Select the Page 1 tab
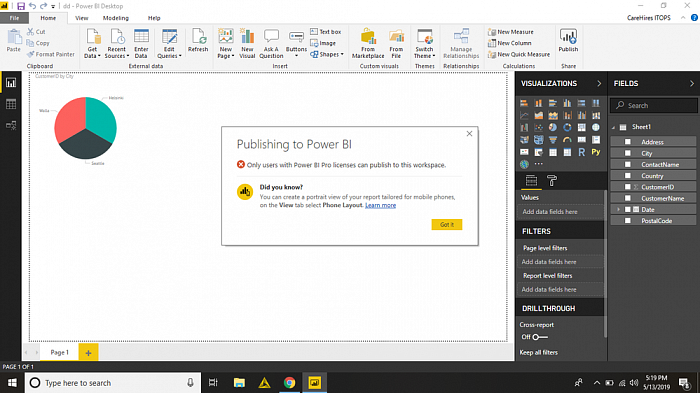The width and height of the screenshot is (700, 393). click(59, 352)
